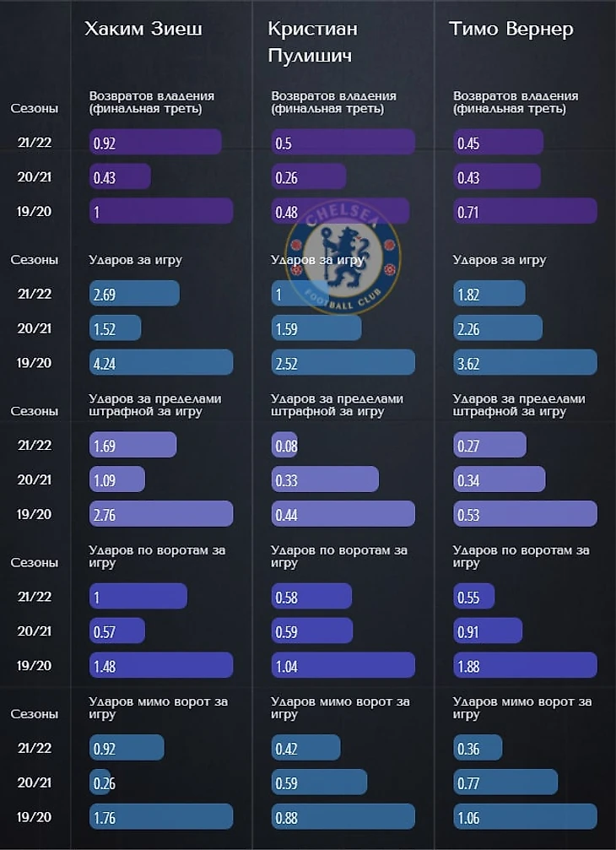This screenshot has width=616, height=850.
Task: Click Зиеш's "Ударов за игру" heading
Action: tap(135, 260)
